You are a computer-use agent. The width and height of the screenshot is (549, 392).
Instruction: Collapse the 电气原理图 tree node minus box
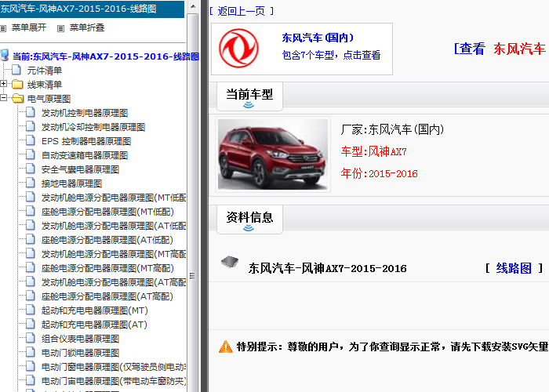point(3,98)
